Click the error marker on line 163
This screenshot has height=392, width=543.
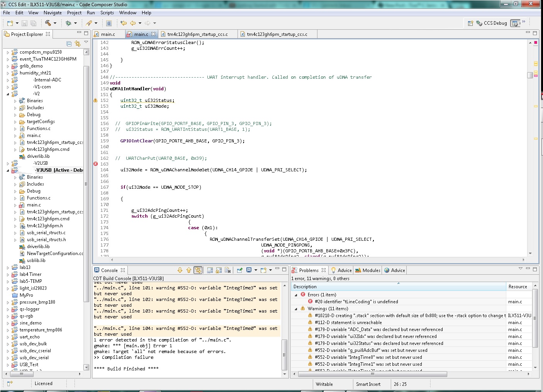click(95, 164)
